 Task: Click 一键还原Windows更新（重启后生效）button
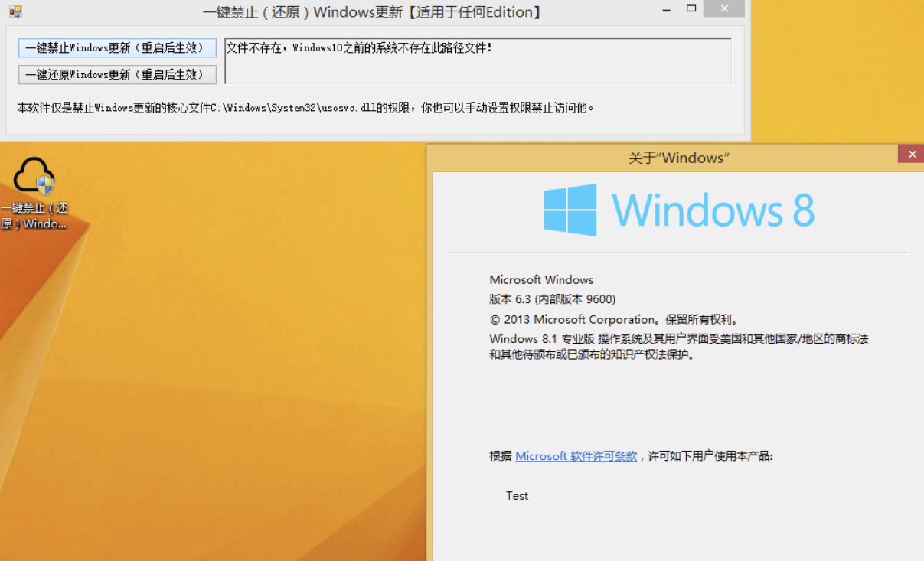coord(116,74)
